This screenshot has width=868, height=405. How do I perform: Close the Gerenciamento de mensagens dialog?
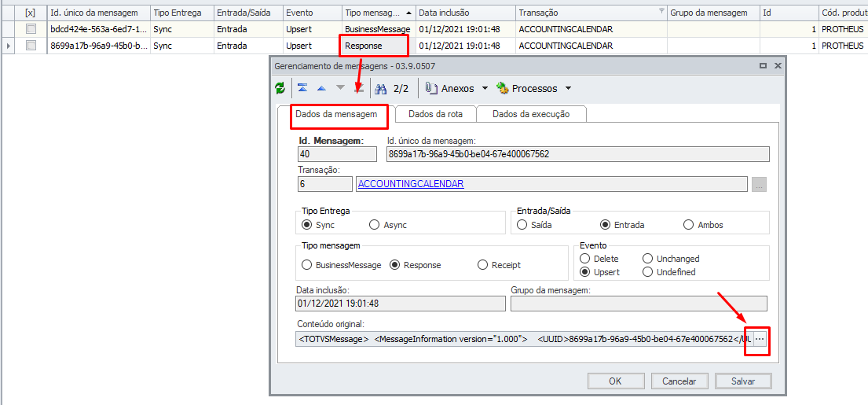[778, 66]
